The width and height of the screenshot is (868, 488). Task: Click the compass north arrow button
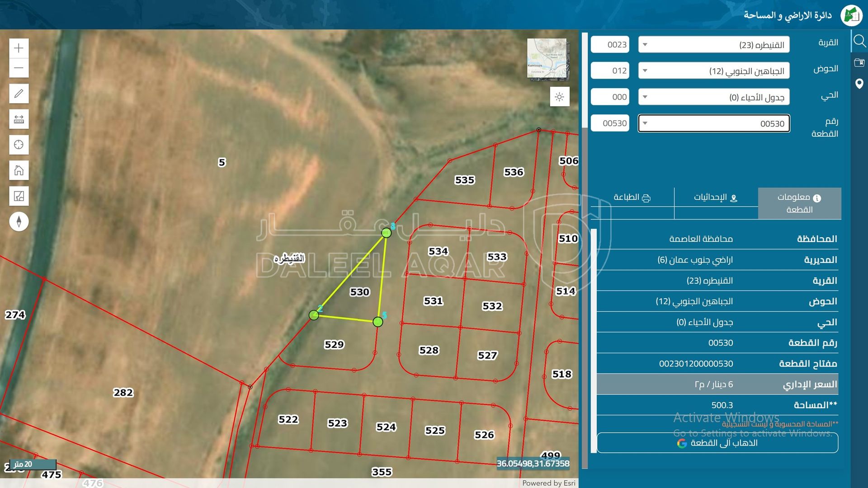[19, 222]
